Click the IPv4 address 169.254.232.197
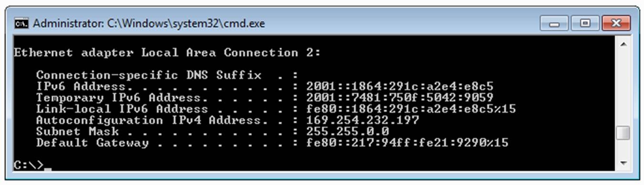The width and height of the screenshot is (644, 185). [363, 120]
